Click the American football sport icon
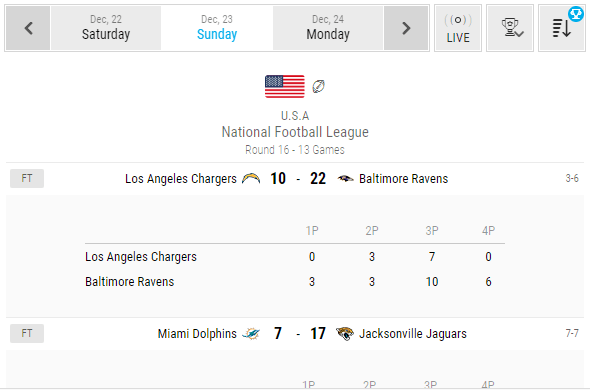 pos(318,87)
